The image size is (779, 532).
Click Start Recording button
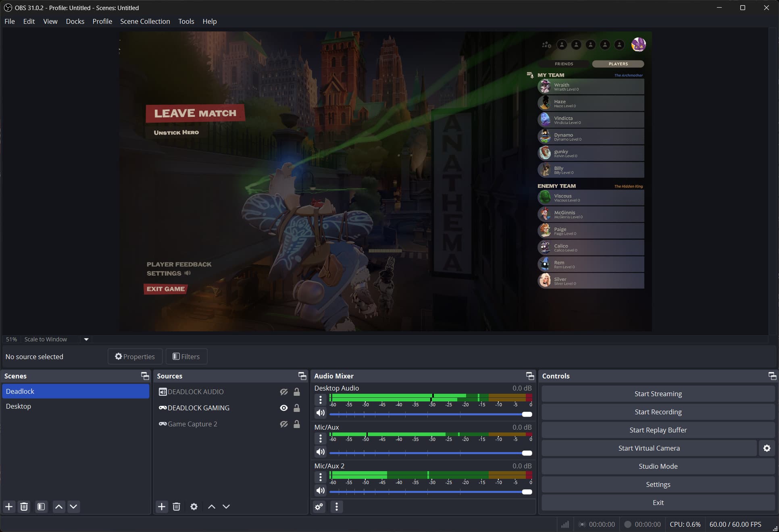coord(658,412)
